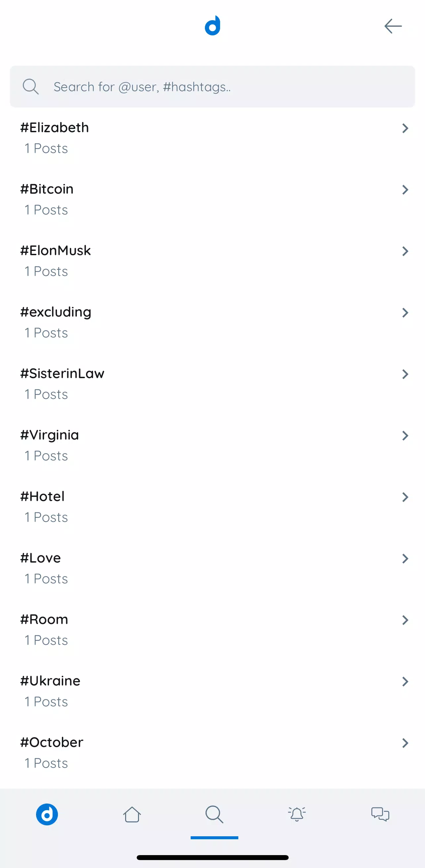The image size is (425, 868).
Task: Tap the back arrow icon
Action: [x=393, y=26]
